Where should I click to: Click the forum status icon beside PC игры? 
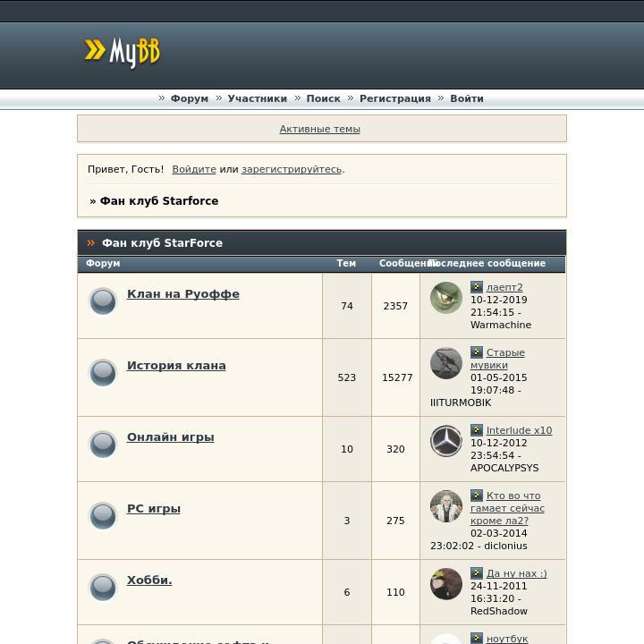tap(103, 515)
